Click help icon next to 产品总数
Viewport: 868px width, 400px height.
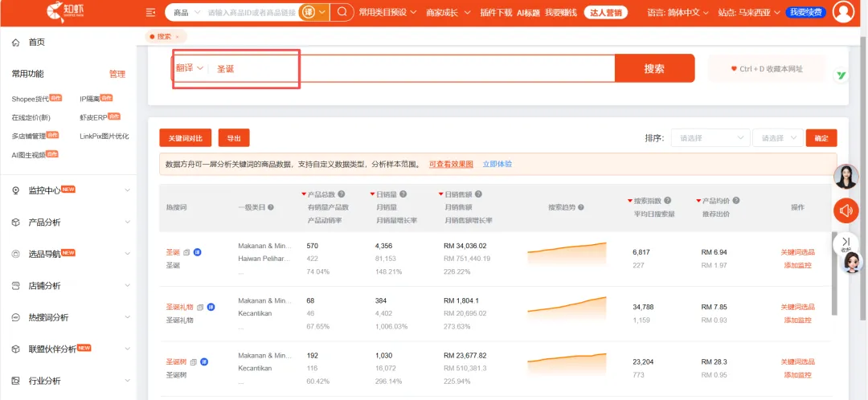pos(342,194)
